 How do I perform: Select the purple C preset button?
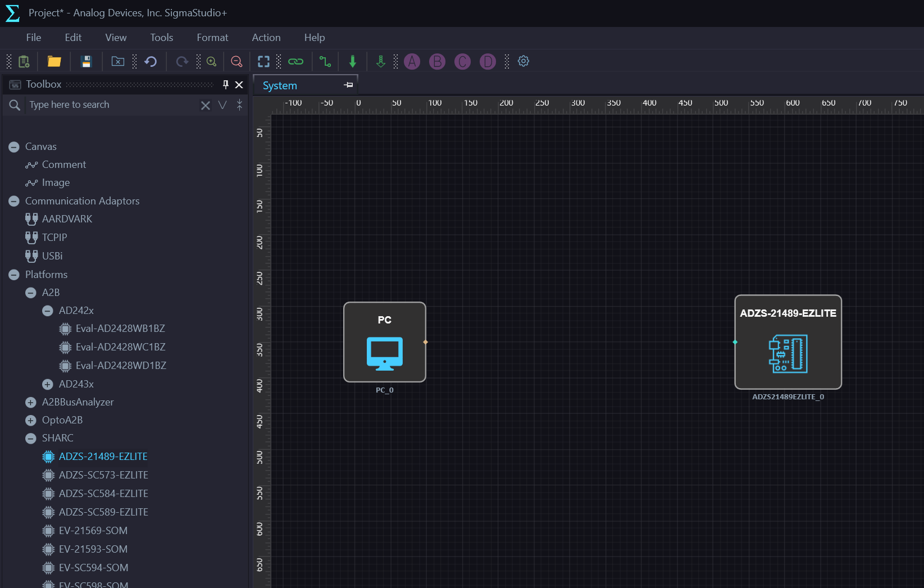(462, 61)
